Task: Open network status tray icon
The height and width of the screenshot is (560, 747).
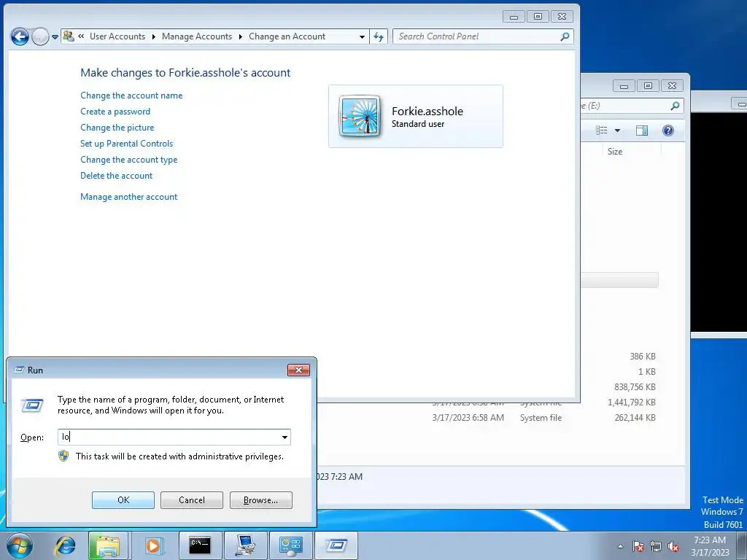Action: 656,546
